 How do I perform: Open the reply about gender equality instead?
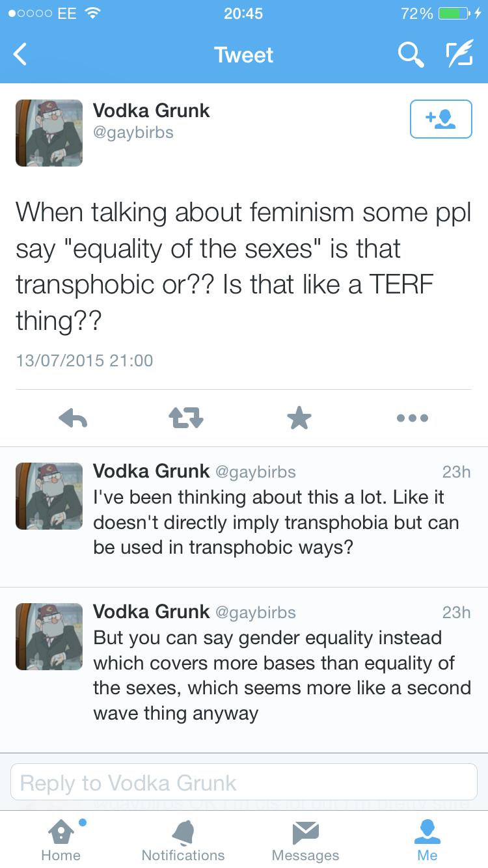tap(281, 675)
